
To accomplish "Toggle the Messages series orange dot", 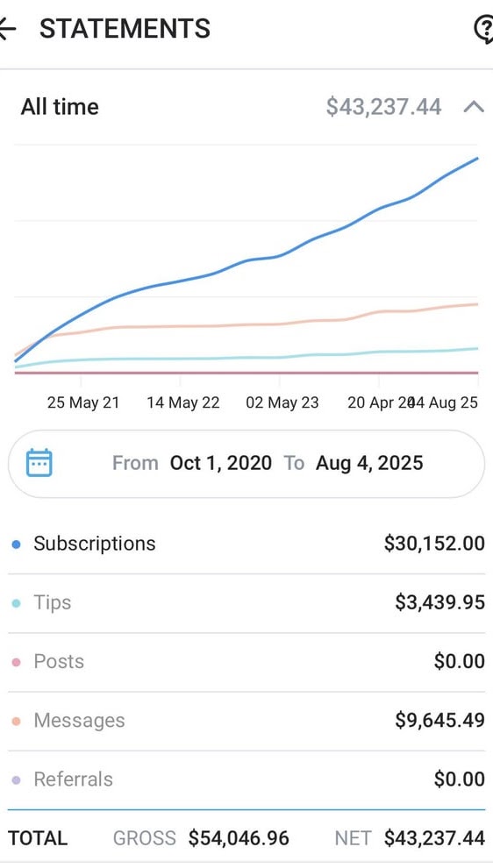I will pyautogui.click(x=16, y=722).
